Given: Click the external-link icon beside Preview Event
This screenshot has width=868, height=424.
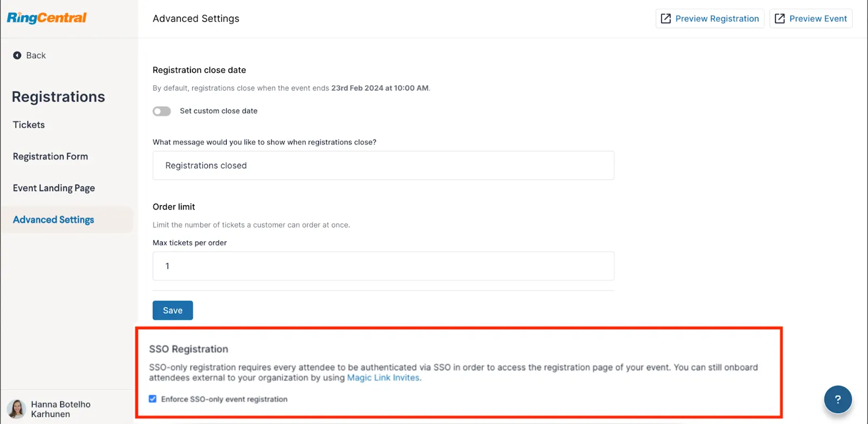Looking at the screenshot, I should pyautogui.click(x=780, y=18).
